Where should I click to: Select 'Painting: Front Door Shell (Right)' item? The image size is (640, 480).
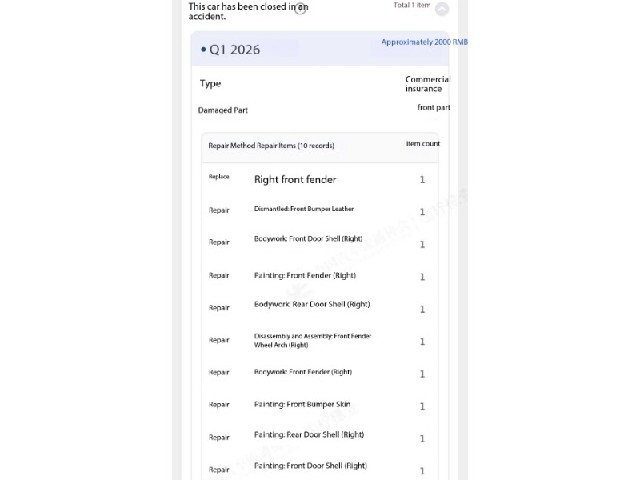click(x=310, y=466)
